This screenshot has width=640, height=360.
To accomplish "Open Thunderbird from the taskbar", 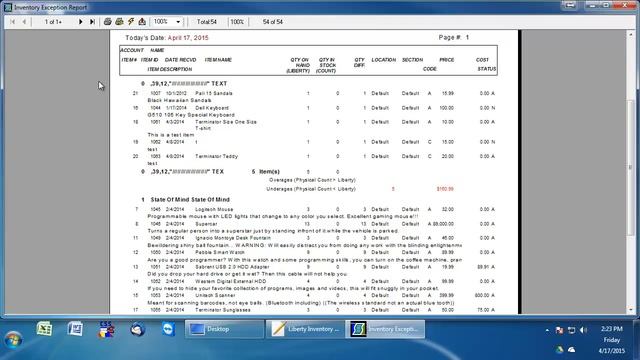I will [x=138, y=329].
